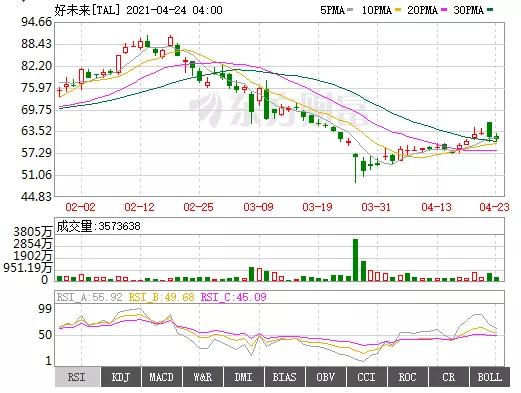This screenshot has width=521, height=393.
Task: Click the 04-23 date axis label
Action: click(495, 207)
